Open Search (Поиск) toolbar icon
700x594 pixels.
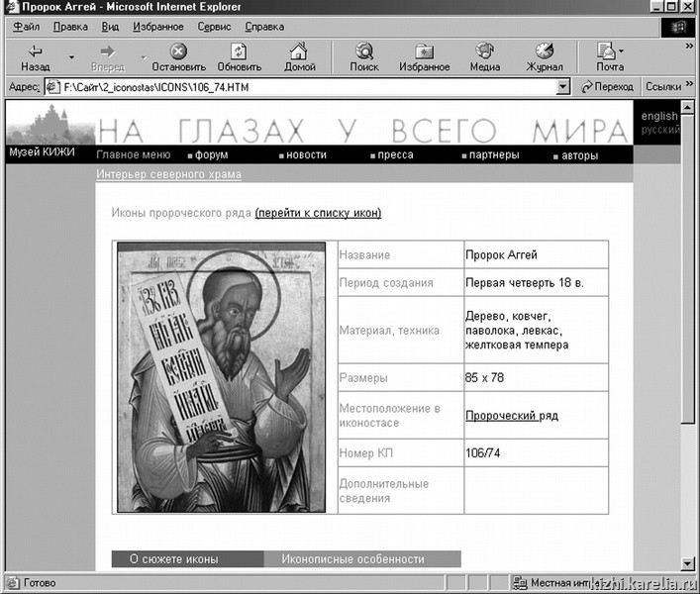pyautogui.click(x=363, y=50)
